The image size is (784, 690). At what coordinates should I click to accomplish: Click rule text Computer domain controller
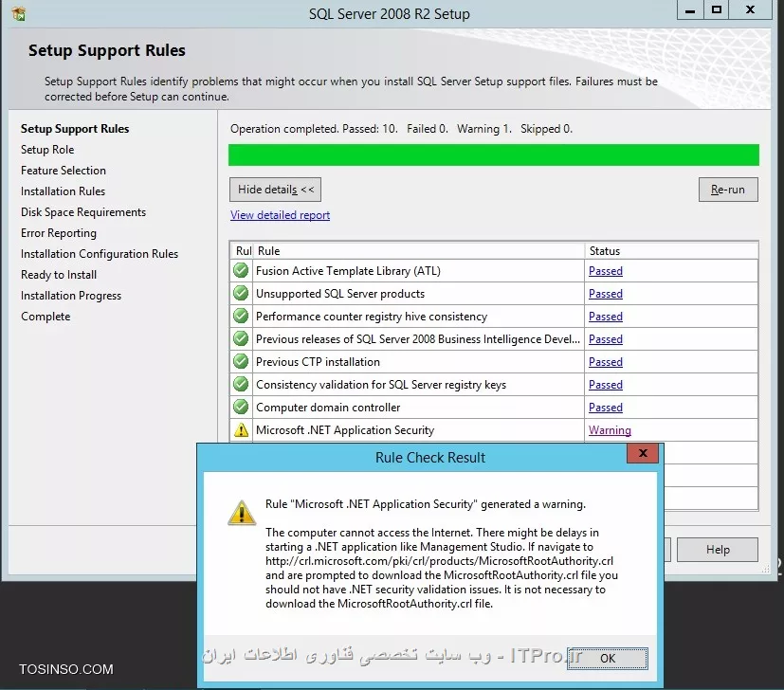328,408
